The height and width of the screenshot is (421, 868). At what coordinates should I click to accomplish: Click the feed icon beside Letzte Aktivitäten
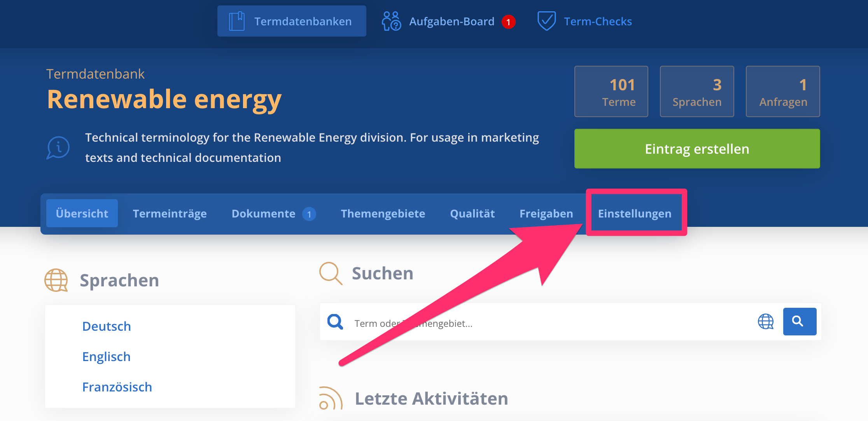click(x=331, y=398)
